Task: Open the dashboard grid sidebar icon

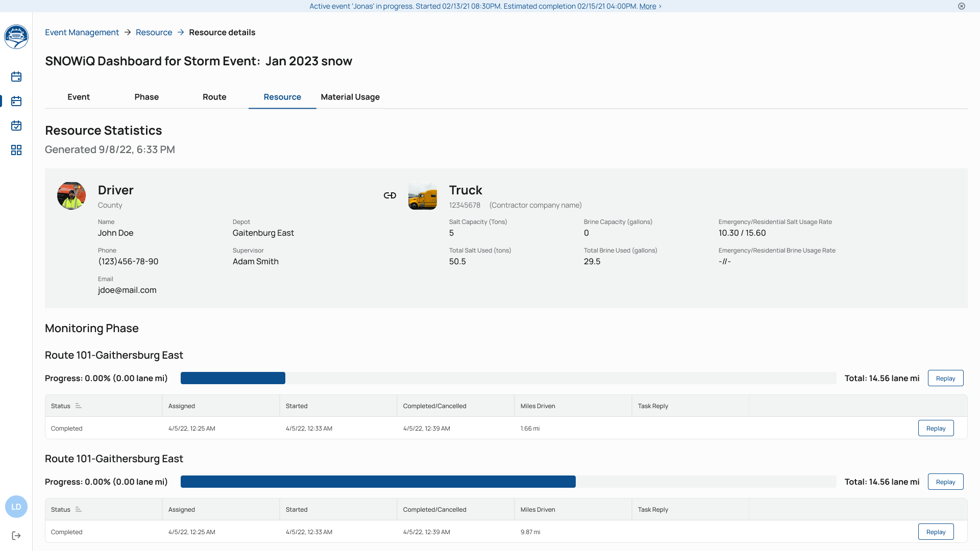Action: 16,150
